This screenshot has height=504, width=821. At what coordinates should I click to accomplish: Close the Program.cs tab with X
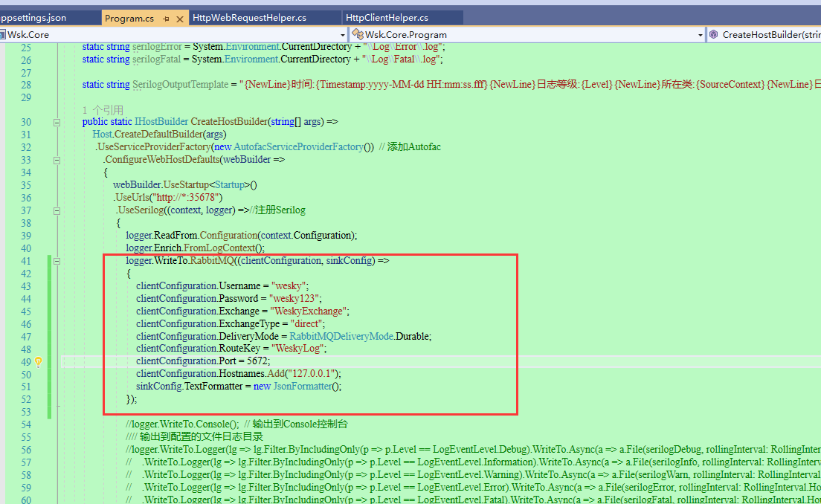[180, 19]
